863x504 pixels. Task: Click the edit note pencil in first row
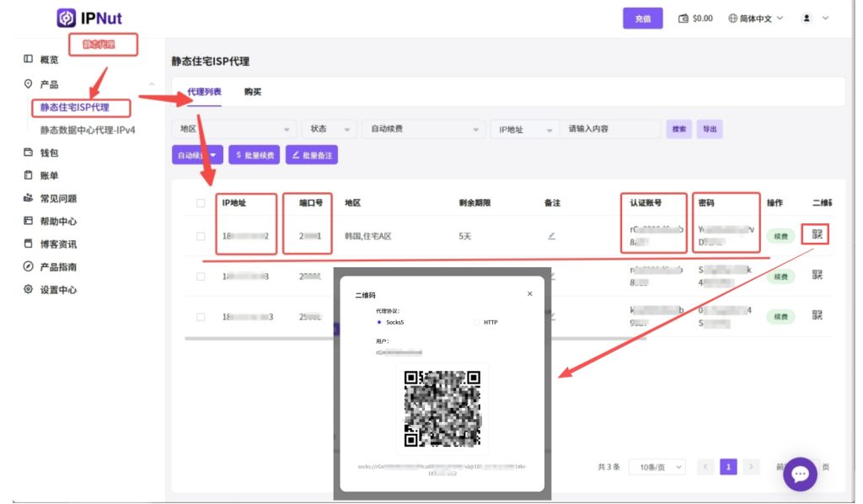coord(551,235)
